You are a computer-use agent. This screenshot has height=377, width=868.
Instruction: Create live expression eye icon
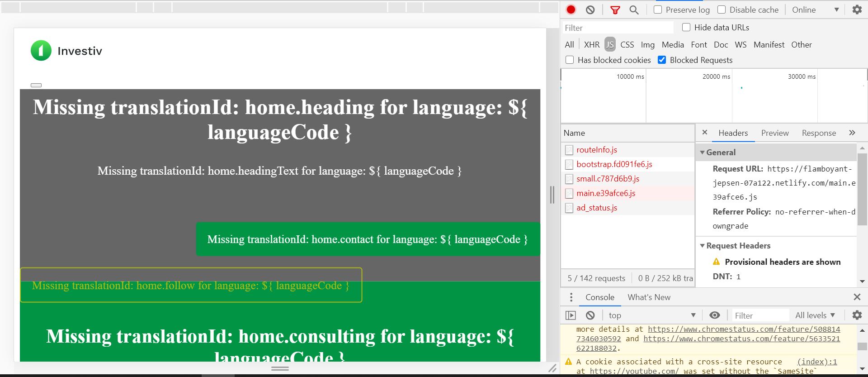pos(715,315)
